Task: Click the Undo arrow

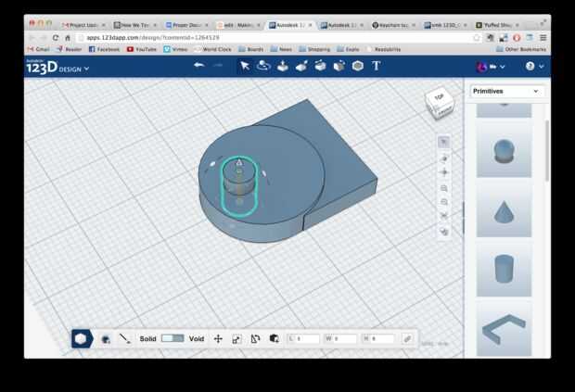Action: (198, 66)
